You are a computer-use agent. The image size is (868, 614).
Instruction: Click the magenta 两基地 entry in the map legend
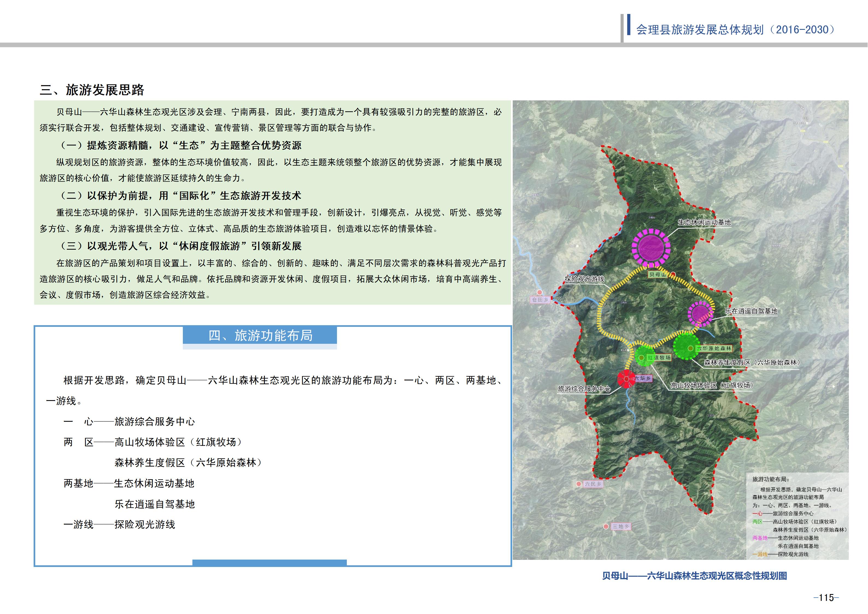coord(785,538)
